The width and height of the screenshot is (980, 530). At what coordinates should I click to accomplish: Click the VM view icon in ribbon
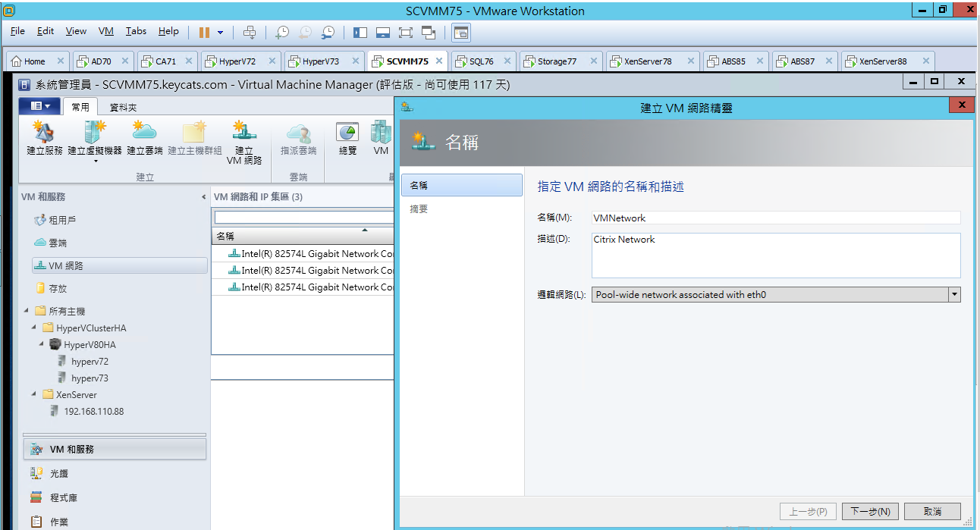click(381, 138)
